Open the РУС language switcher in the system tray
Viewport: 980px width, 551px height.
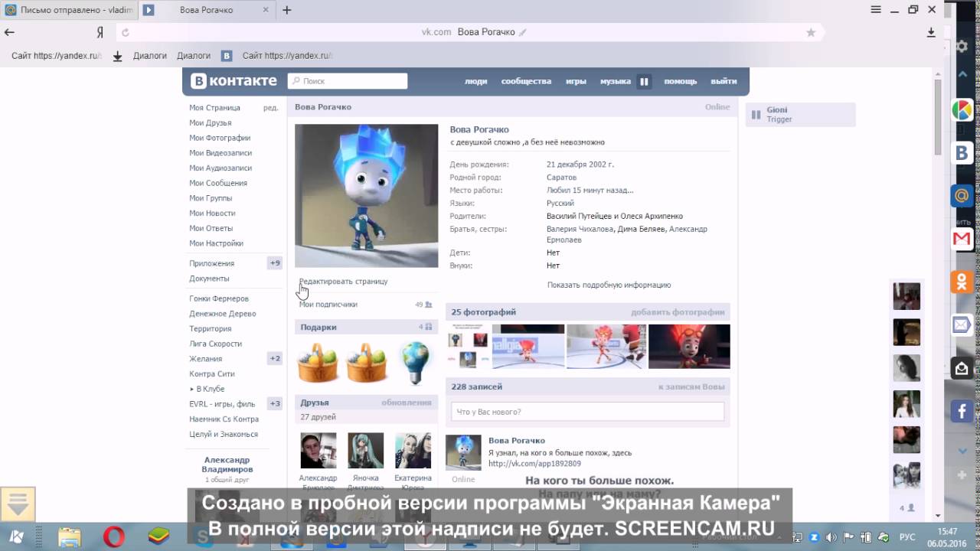point(906,536)
